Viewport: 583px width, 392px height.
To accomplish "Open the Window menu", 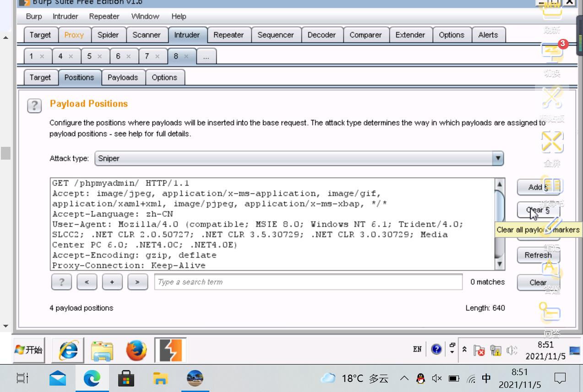I will [145, 16].
